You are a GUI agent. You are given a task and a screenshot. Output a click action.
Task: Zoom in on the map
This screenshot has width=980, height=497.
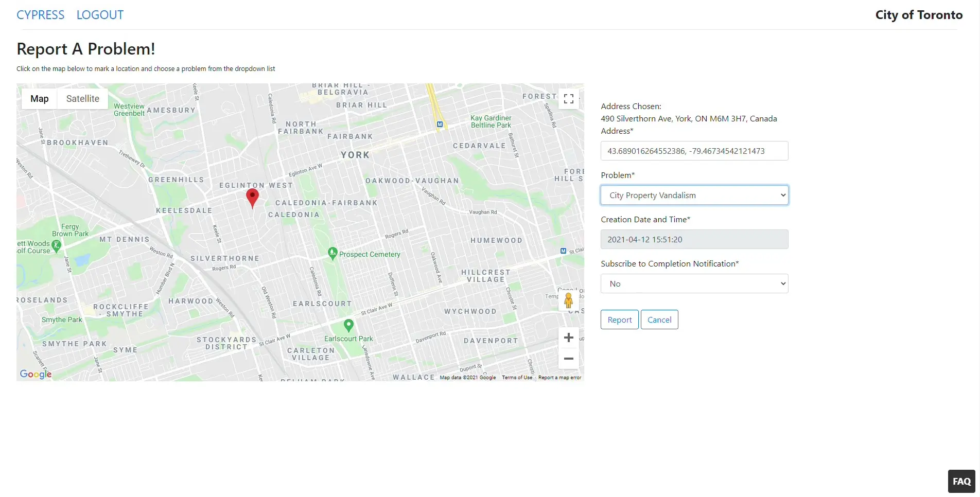pos(568,338)
